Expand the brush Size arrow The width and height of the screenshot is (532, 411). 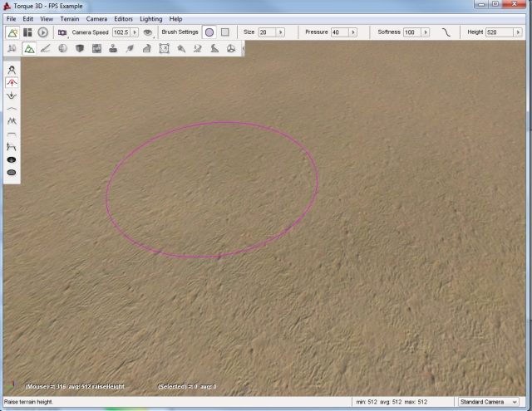click(x=281, y=32)
